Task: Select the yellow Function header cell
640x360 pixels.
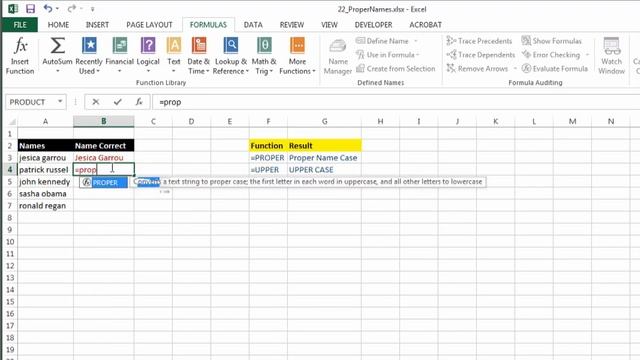Action: (x=268, y=146)
